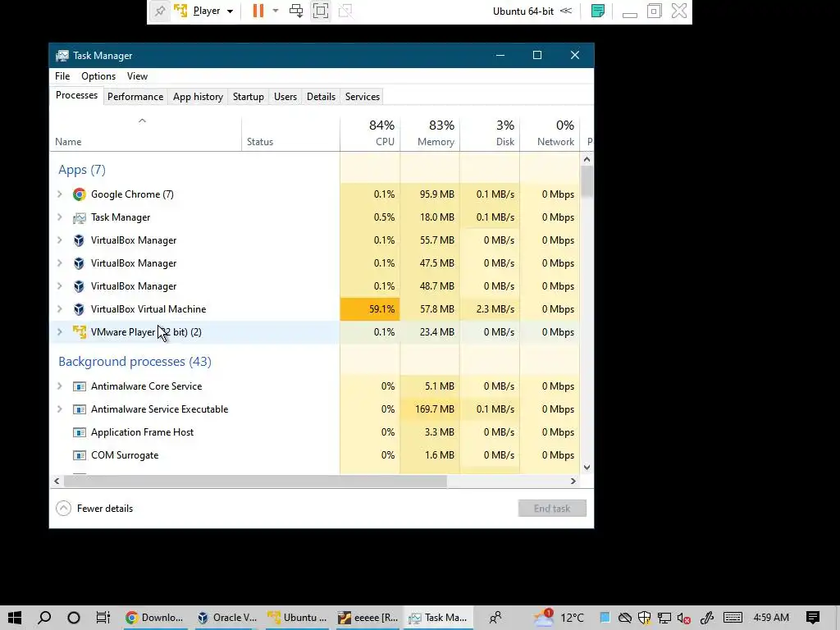Select the Application Frame Host process
The width and height of the screenshot is (840, 630).
(x=314, y=432)
